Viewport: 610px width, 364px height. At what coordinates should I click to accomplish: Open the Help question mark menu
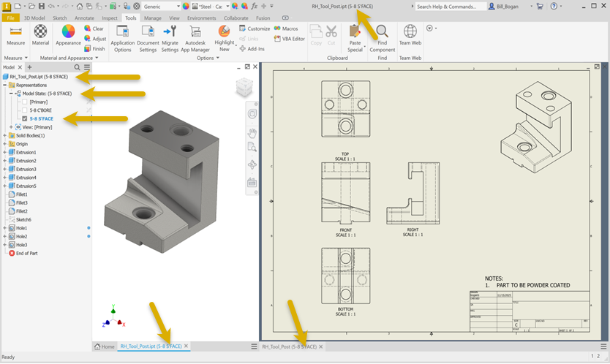tap(554, 7)
